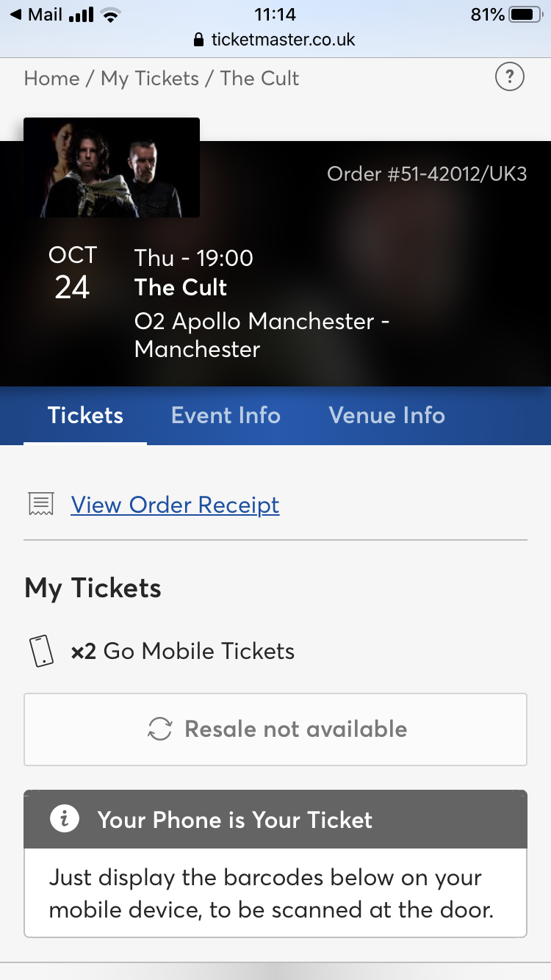551x980 pixels.
Task: Switch to the Event Info tab
Action: (226, 415)
